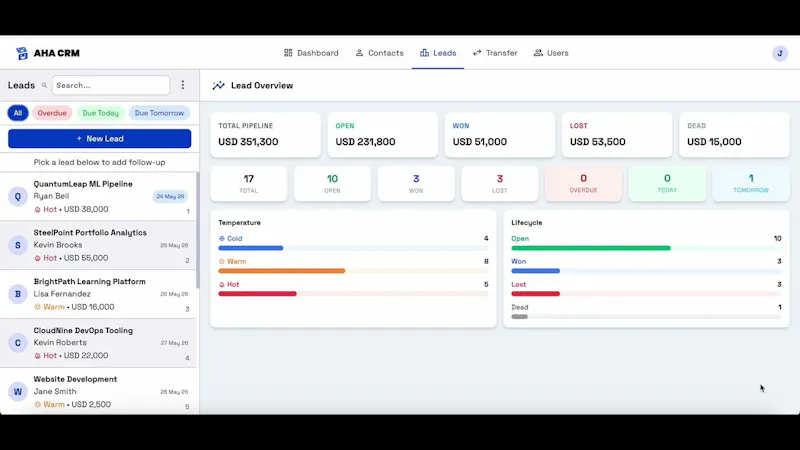This screenshot has height=450, width=800.
Task: Click the Hot flame icon in Temperature
Action: 221,285
